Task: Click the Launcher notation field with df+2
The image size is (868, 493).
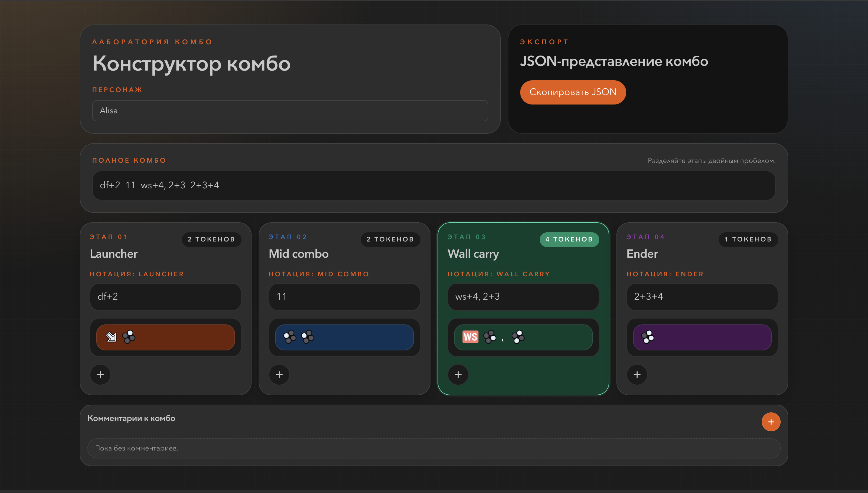Action: [x=166, y=297]
